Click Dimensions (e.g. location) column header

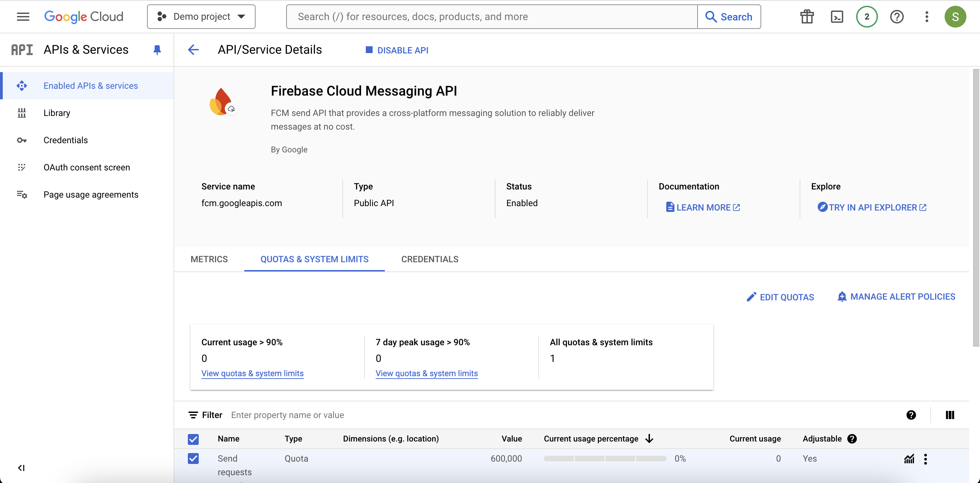(391, 439)
